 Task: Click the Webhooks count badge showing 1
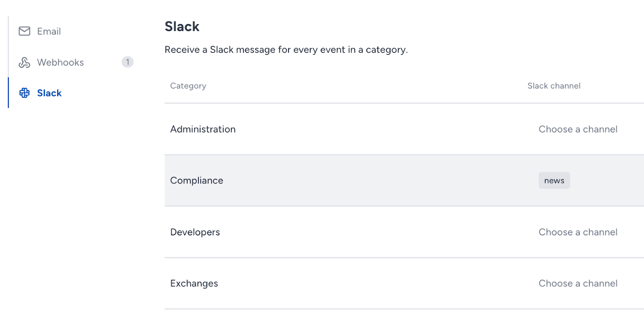coord(128,62)
